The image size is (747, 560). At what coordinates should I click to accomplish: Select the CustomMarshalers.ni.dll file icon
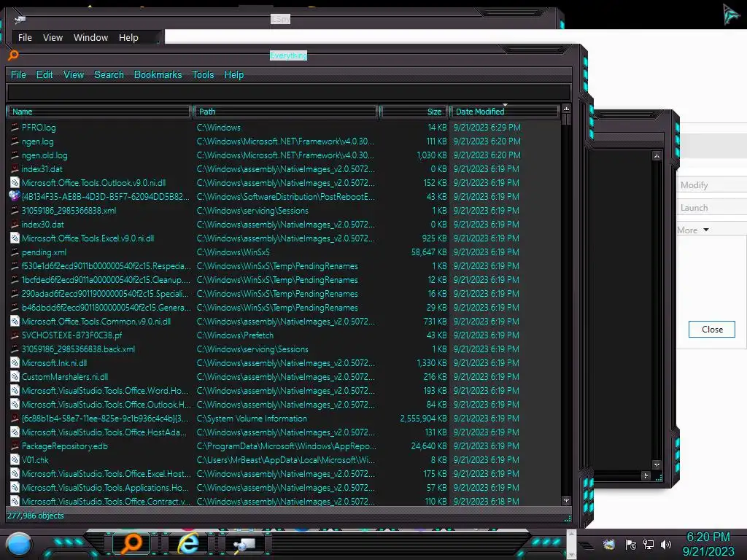[15, 377]
